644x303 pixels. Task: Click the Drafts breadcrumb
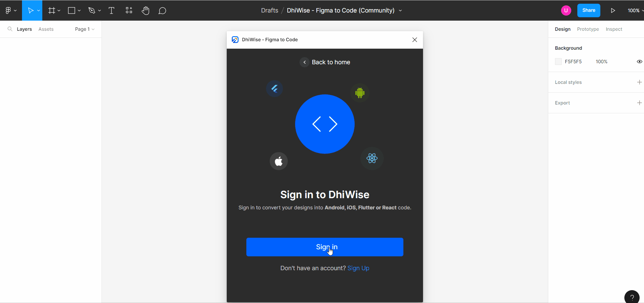click(269, 10)
